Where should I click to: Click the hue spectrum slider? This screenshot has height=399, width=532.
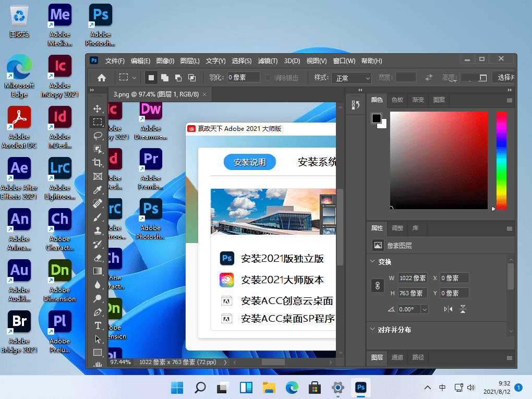[501, 160]
